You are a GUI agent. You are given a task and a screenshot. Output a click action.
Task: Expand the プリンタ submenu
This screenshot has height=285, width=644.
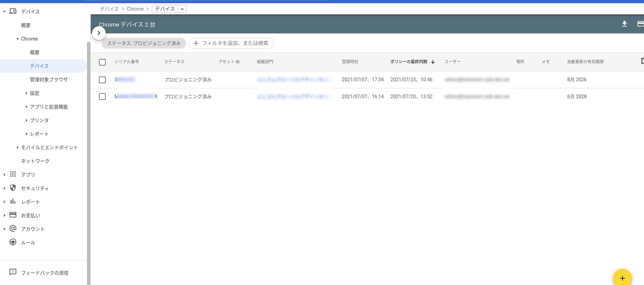(x=26, y=120)
